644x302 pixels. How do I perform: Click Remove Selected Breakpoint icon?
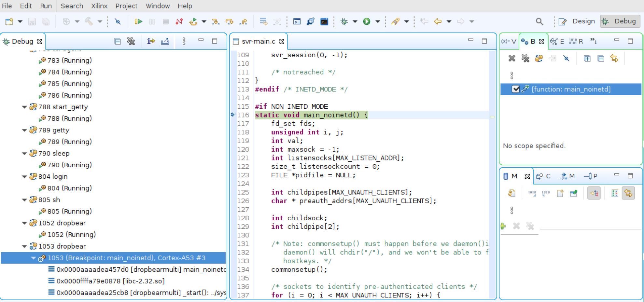pos(512,58)
